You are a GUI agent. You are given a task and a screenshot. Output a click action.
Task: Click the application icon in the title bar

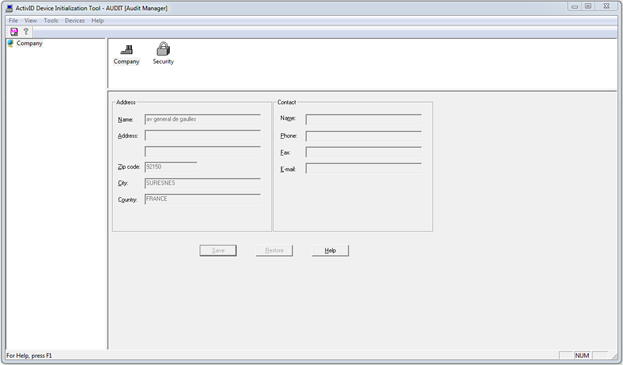pos(9,8)
